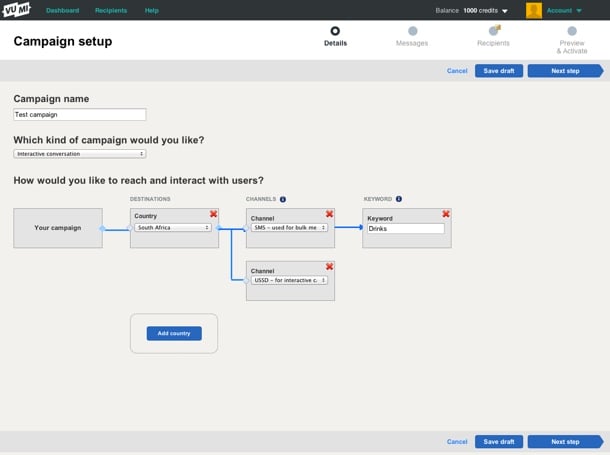Open the South Africa country dropdown

[174, 228]
